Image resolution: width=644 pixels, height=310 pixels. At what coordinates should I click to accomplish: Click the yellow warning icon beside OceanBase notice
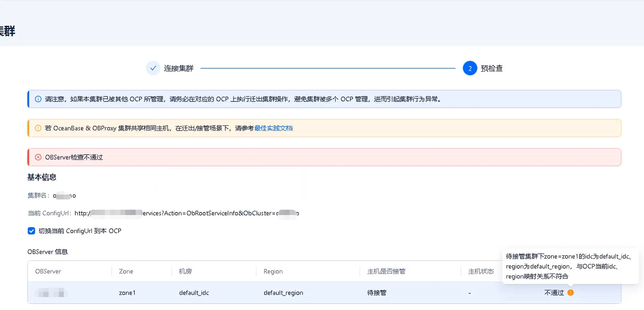click(x=38, y=128)
